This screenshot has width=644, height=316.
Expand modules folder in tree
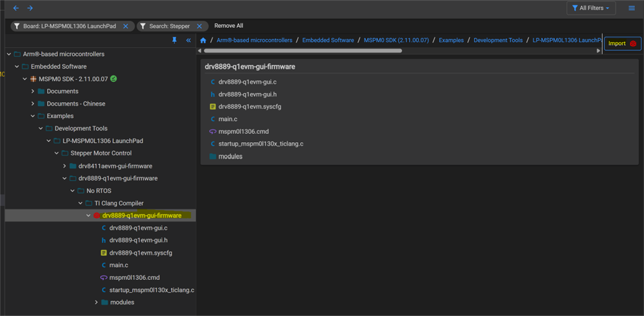(x=96, y=302)
